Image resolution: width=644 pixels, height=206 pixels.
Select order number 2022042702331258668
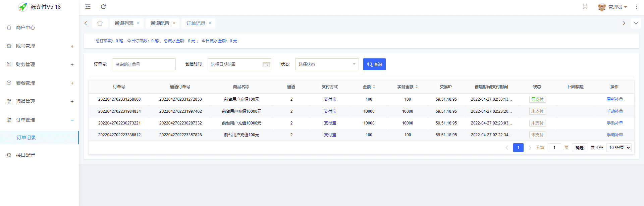pyautogui.click(x=119, y=99)
